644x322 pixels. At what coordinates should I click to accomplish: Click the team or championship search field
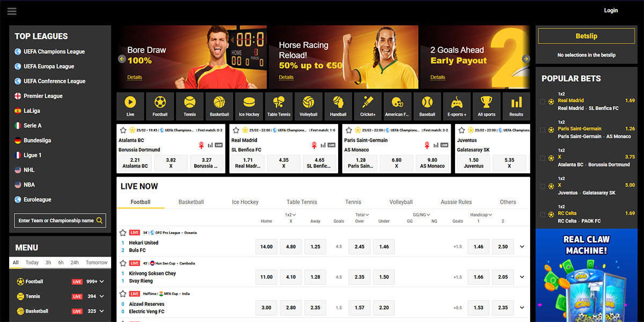click(60, 220)
